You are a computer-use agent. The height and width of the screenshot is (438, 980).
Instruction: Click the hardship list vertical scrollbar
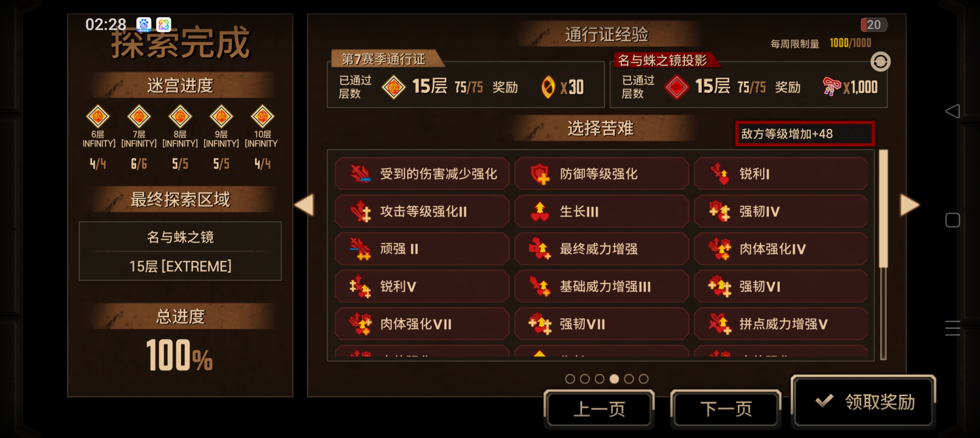pyautogui.click(x=883, y=254)
